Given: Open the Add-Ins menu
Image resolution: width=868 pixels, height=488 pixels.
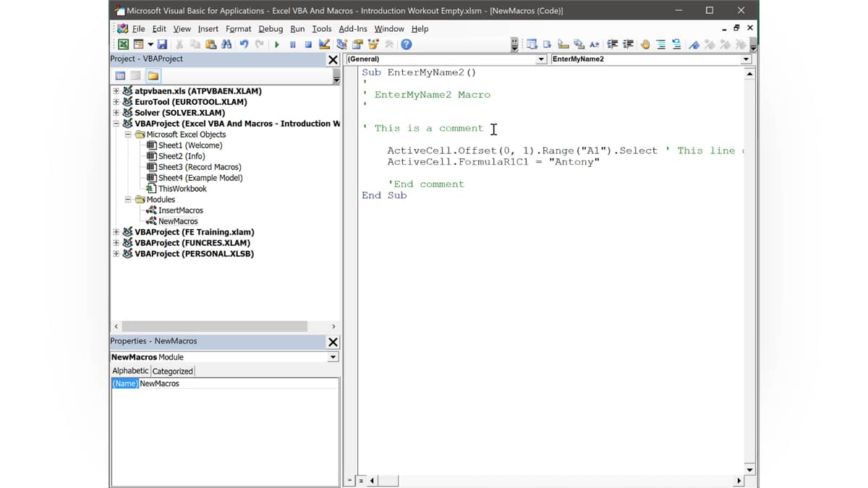Looking at the screenshot, I should click(x=353, y=29).
